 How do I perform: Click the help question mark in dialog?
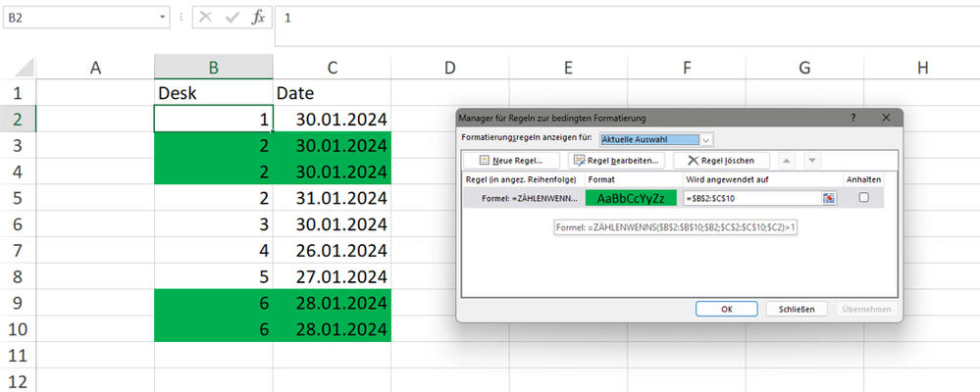pos(853,118)
